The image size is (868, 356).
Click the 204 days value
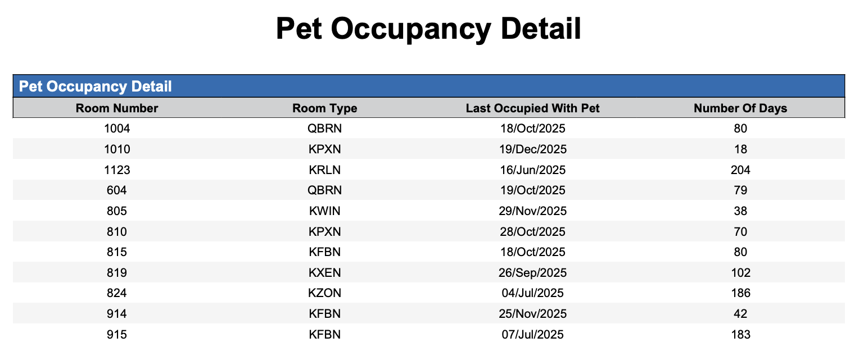pos(740,170)
